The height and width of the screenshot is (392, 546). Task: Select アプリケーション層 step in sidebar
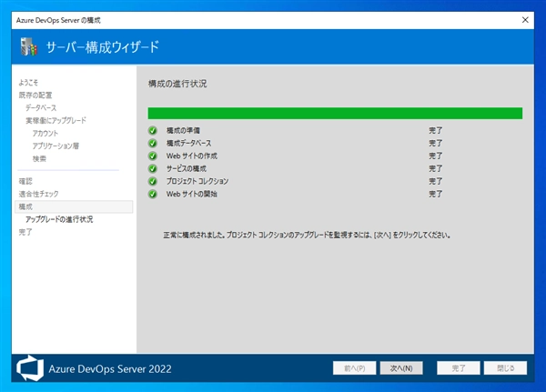(56, 146)
